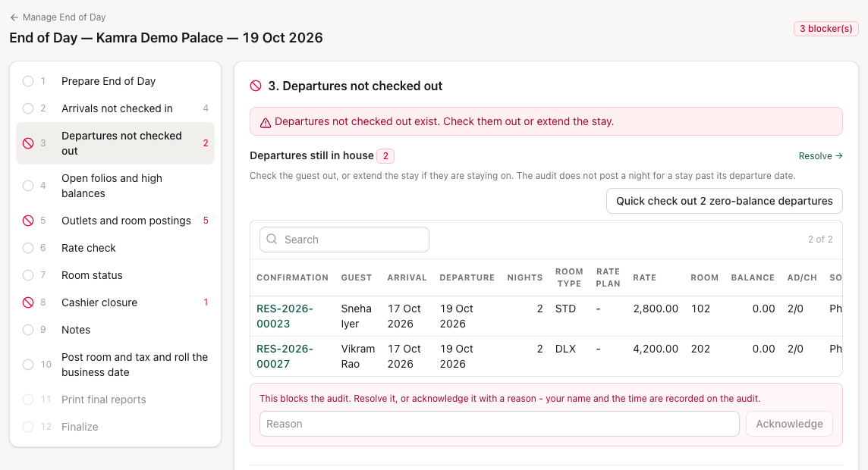The width and height of the screenshot is (868, 470).
Task: Open reservation RES-2026-00023
Action: coord(285,316)
